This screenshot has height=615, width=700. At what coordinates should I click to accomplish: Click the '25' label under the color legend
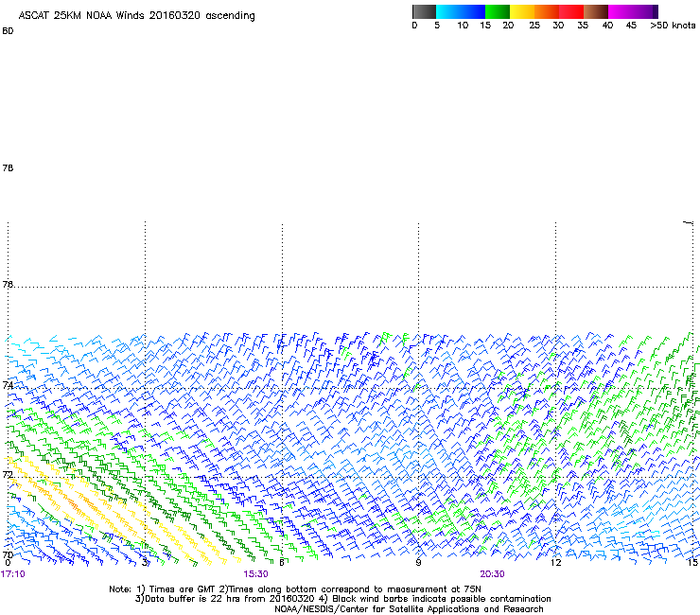(534, 26)
